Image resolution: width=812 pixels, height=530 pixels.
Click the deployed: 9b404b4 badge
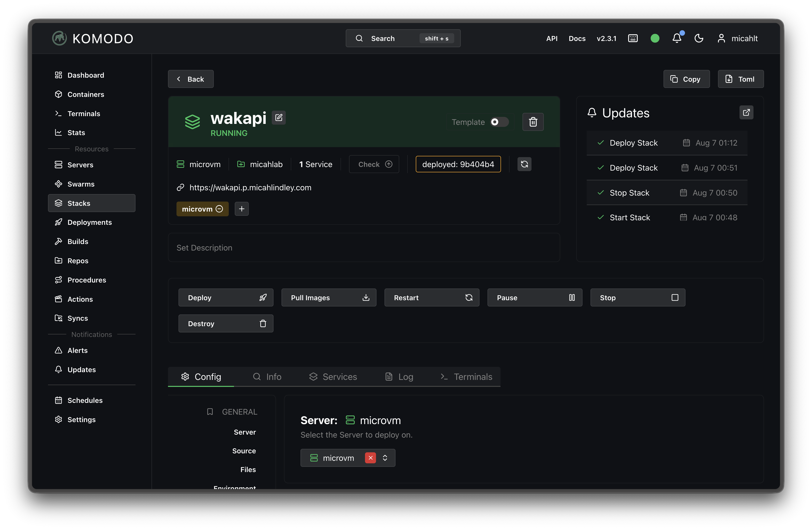click(458, 164)
